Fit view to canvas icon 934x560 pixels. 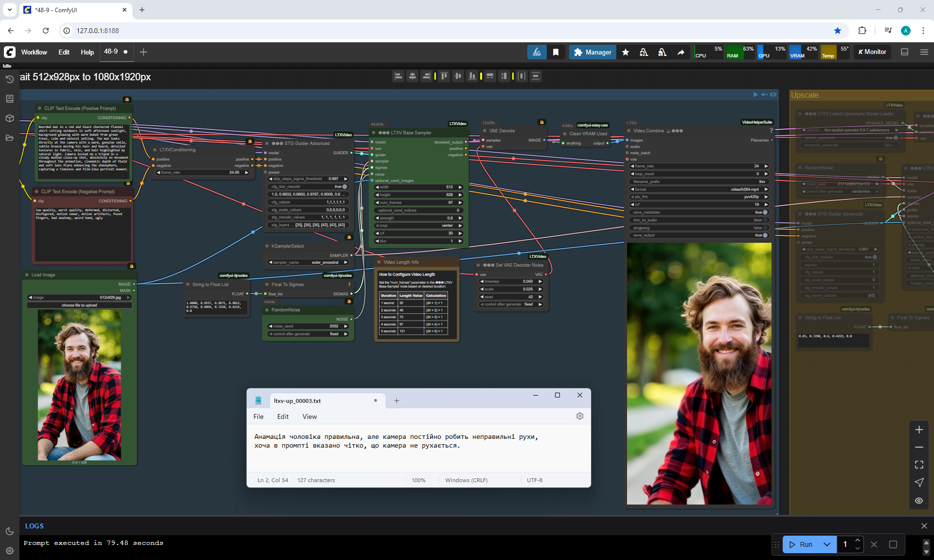919,465
